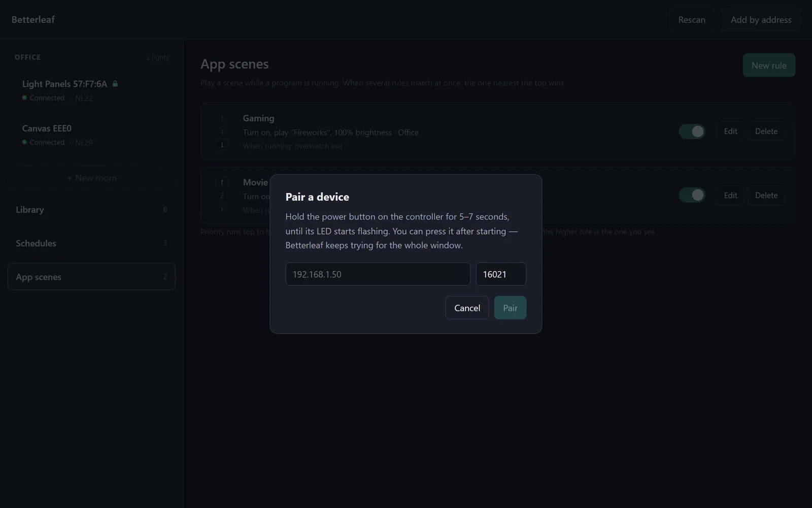Delete the Movie rule
The width and height of the screenshot is (812, 508).
coord(766,195)
